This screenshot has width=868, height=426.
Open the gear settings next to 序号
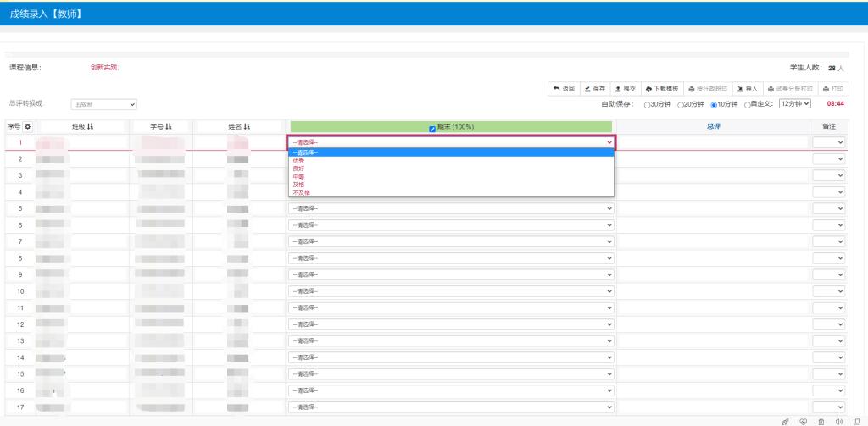coord(27,126)
